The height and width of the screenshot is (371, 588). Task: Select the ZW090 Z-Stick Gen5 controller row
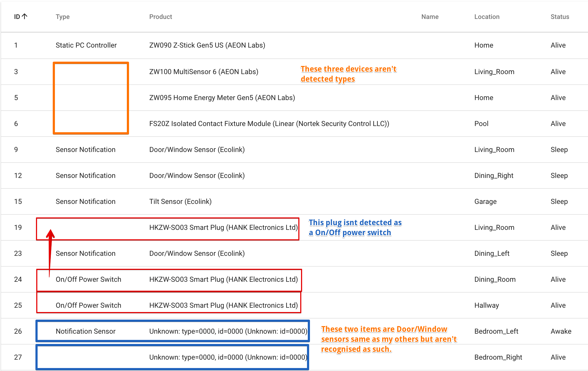tap(208, 45)
